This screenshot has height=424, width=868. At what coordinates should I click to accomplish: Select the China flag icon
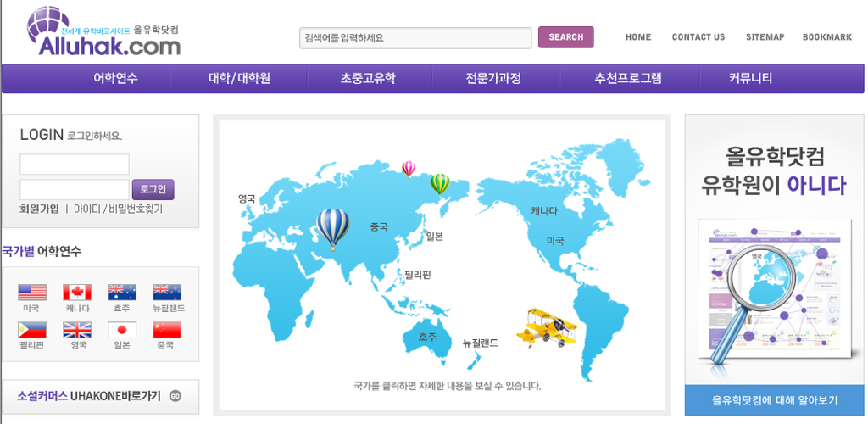click(x=167, y=330)
